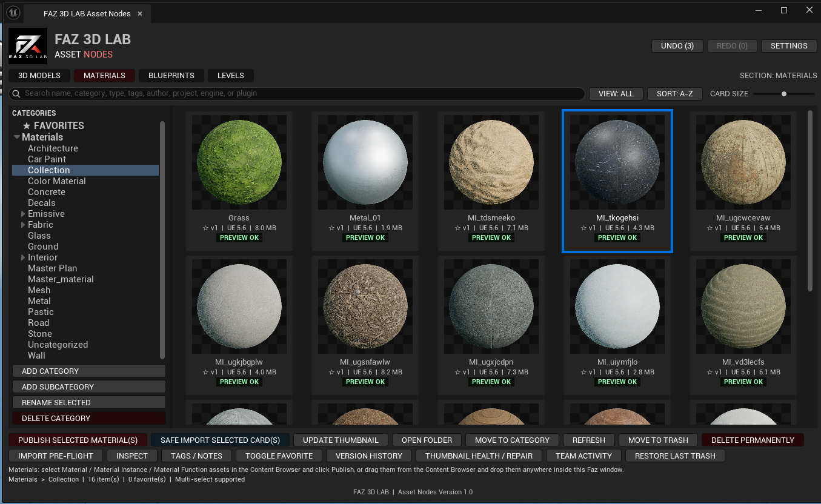Image resolution: width=821 pixels, height=504 pixels.
Task: Switch to the MATERIALS tab
Action: pos(104,76)
